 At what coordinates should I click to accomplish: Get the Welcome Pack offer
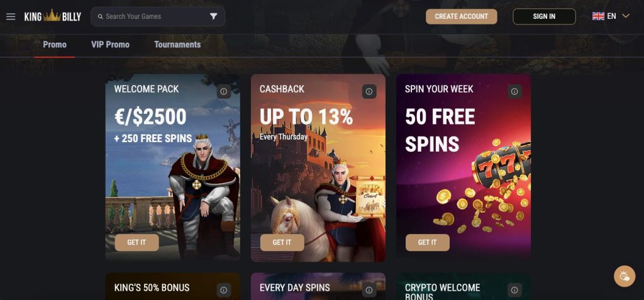point(136,243)
